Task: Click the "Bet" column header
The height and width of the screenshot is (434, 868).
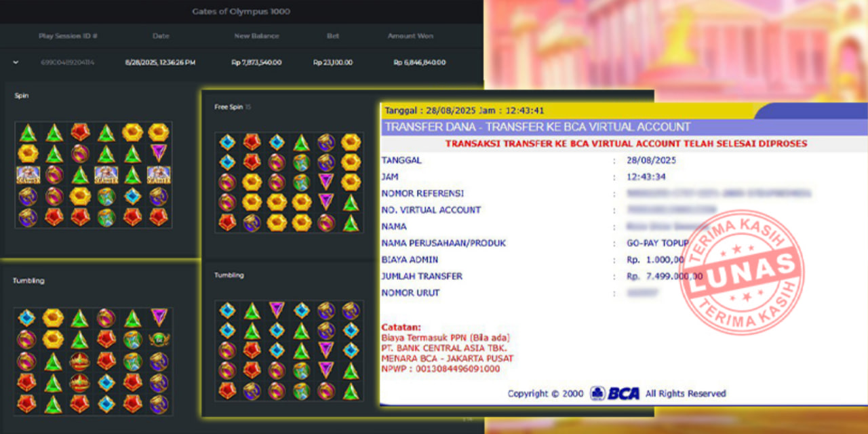Action: click(x=332, y=36)
